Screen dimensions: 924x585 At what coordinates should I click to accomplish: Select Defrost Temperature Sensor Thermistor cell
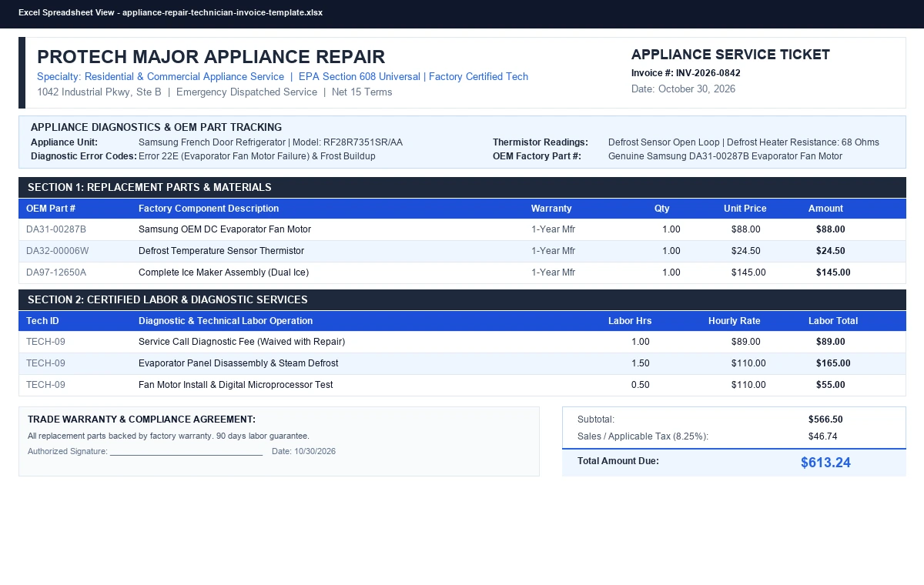[x=221, y=251]
